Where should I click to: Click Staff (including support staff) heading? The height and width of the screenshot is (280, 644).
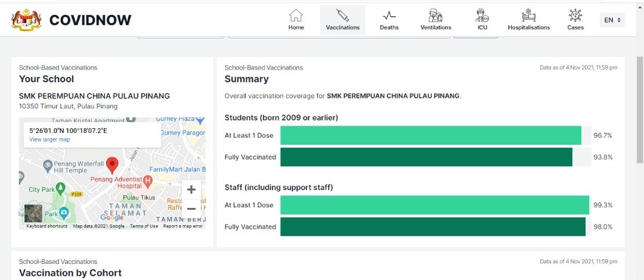(x=278, y=188)
